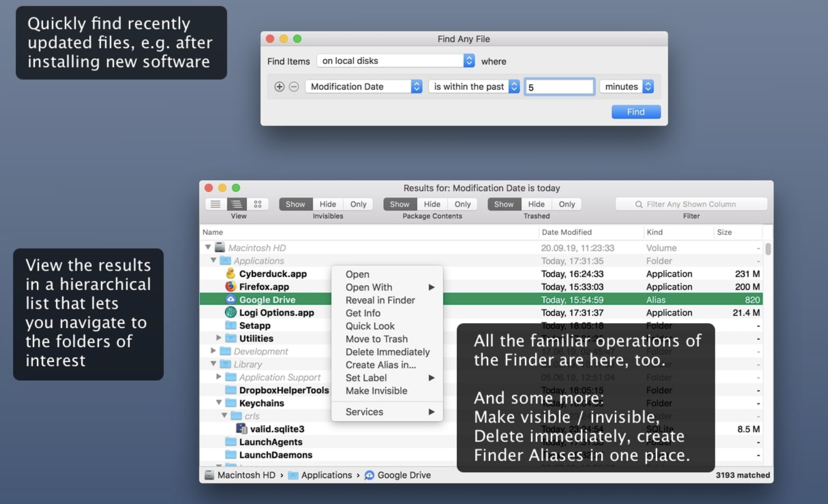
Task: Expand the Utilities folder triangle
Action: click(218, 338)
